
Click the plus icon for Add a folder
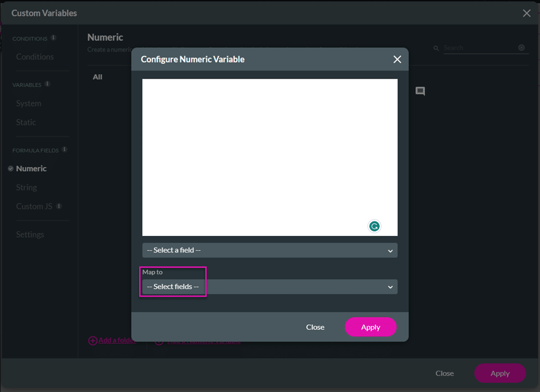pyautogui.click(x=92, y=340)
